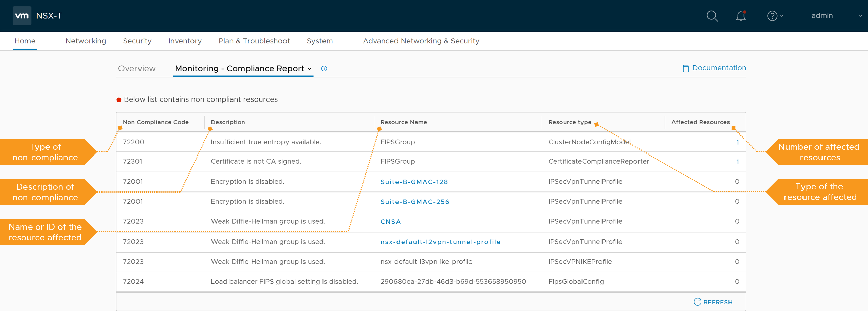This screenshot has height=311, width=868.
Task: Click the circular refresh arrow icon
Action: point(697,302)
